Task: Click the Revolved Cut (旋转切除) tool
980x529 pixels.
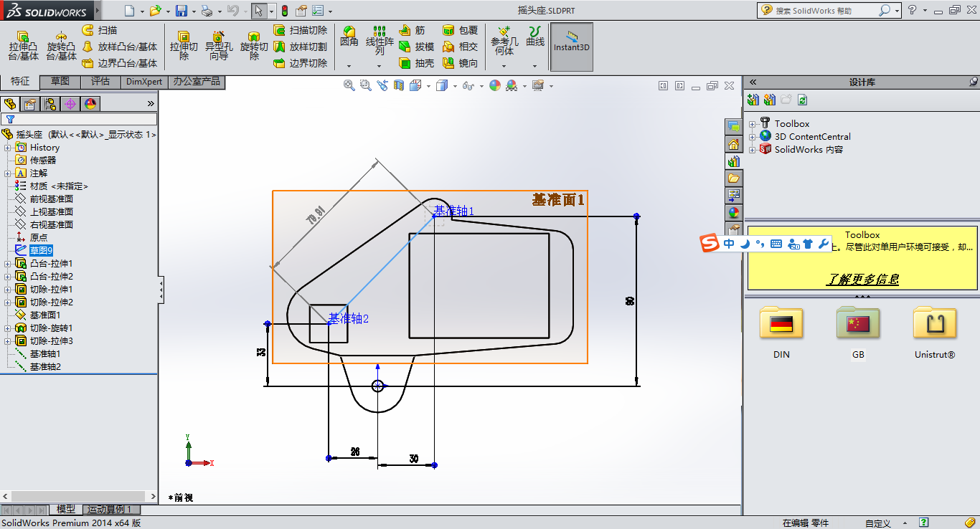Action: point(253,46)
